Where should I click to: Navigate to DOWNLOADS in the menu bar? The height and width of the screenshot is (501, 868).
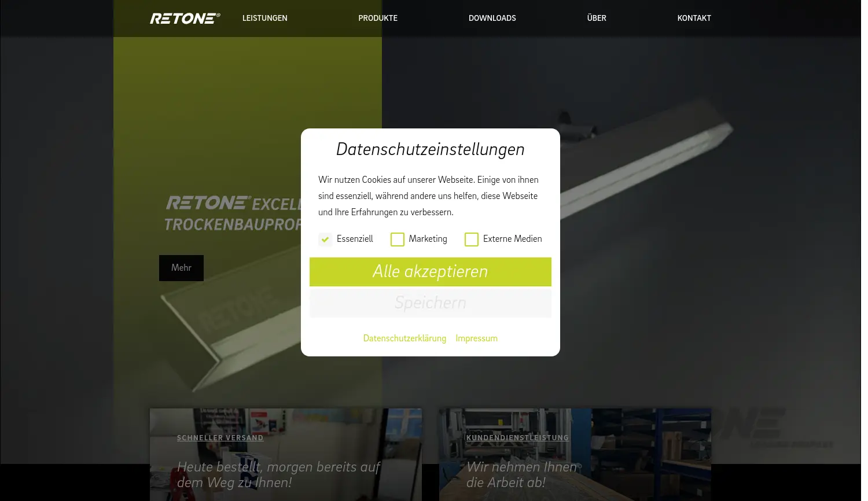tap(492, 18)
